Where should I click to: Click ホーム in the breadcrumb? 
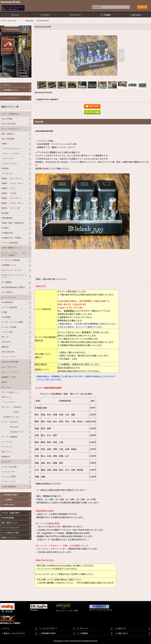pos(3,21)
